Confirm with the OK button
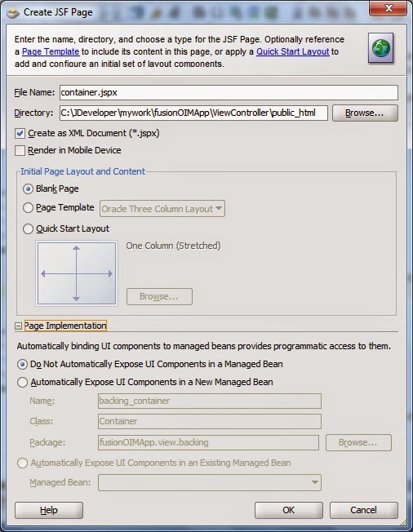This screenshot has height=532, width=413. [x=289, y=510]
